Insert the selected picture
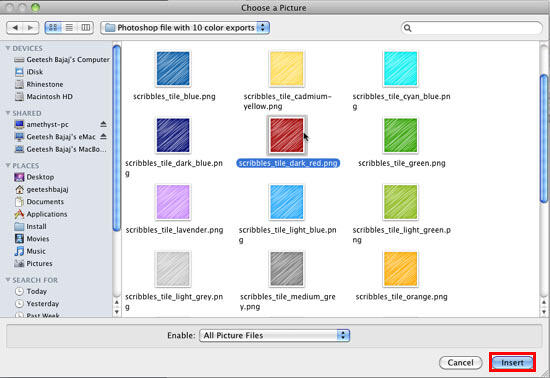The width and height of the screenshot is (550, 378). (512, 363)
